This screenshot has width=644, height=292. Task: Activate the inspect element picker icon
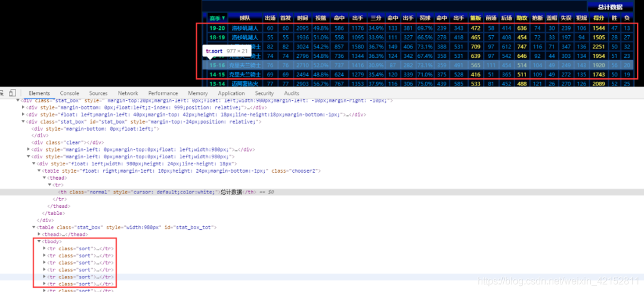2,93
